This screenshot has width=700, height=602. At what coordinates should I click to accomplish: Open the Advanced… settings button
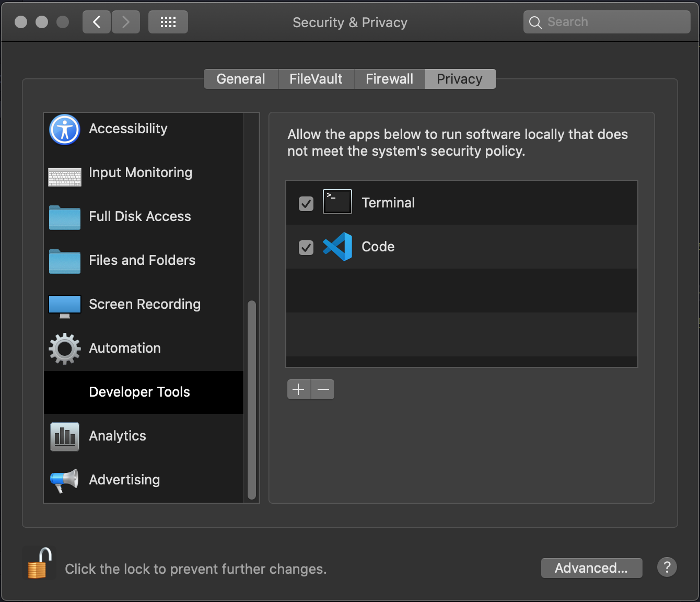pos(591,568)
